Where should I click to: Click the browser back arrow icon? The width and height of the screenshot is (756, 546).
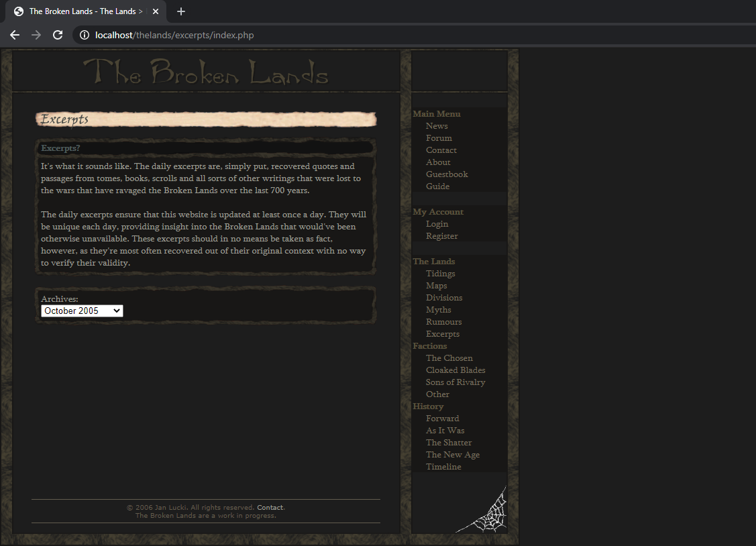pyautogui.click(x=15, y=35)
